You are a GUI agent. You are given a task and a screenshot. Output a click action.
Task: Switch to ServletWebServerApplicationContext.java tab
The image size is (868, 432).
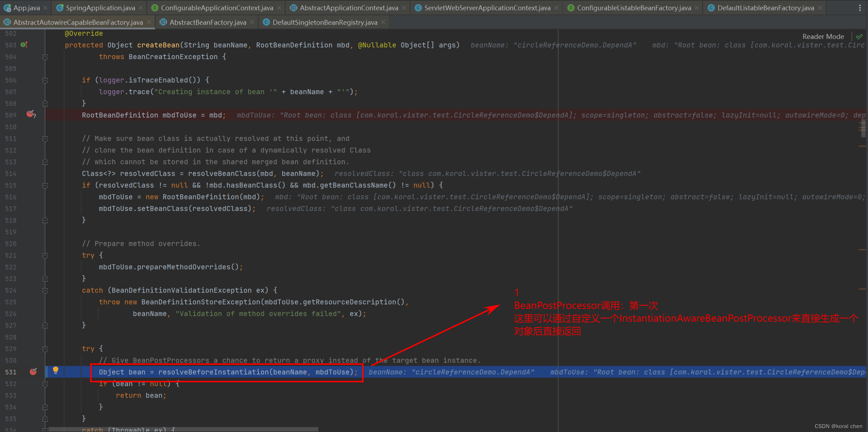point(487,8)
